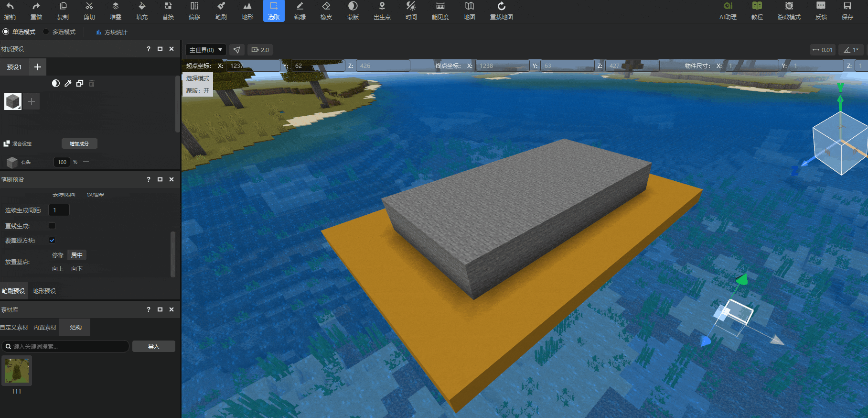
Task: Switch to the 笔刷预设 tab
Action: tap(13, 291)
